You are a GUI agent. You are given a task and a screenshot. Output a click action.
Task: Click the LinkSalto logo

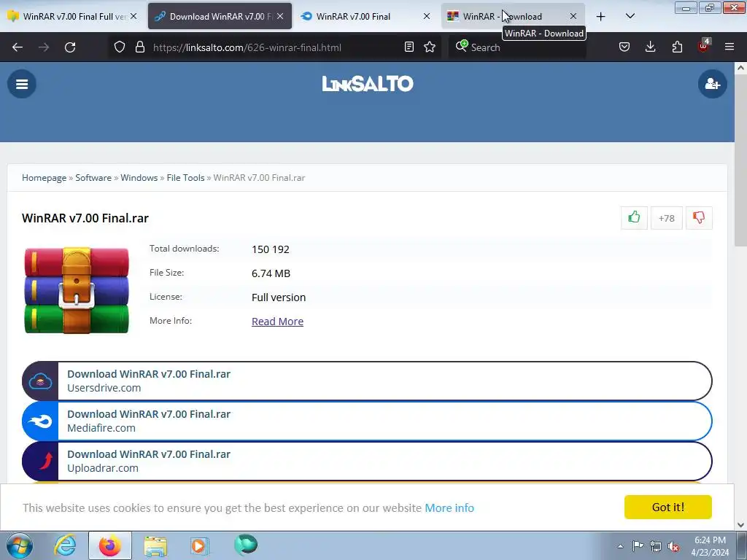click(368, 84)
